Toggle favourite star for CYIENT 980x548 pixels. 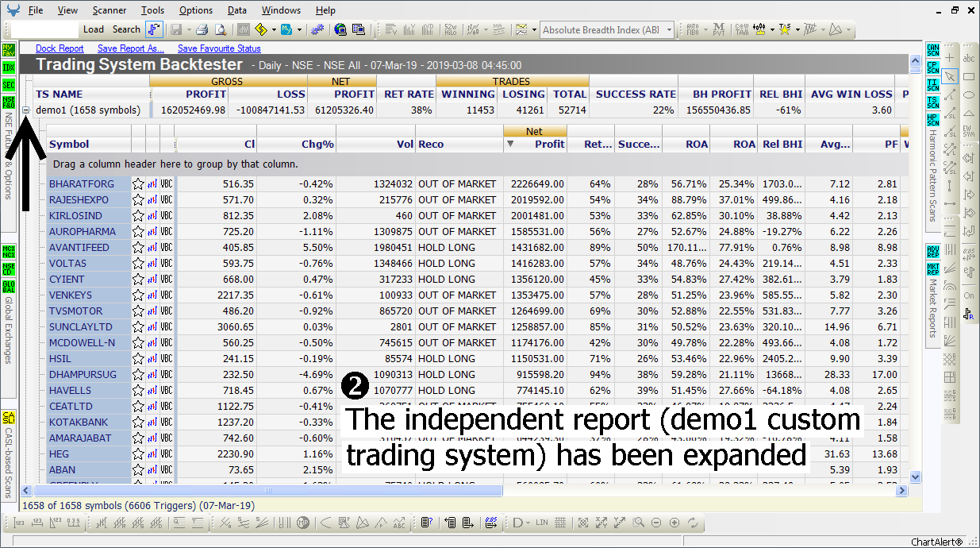click(x=138, y=280)
